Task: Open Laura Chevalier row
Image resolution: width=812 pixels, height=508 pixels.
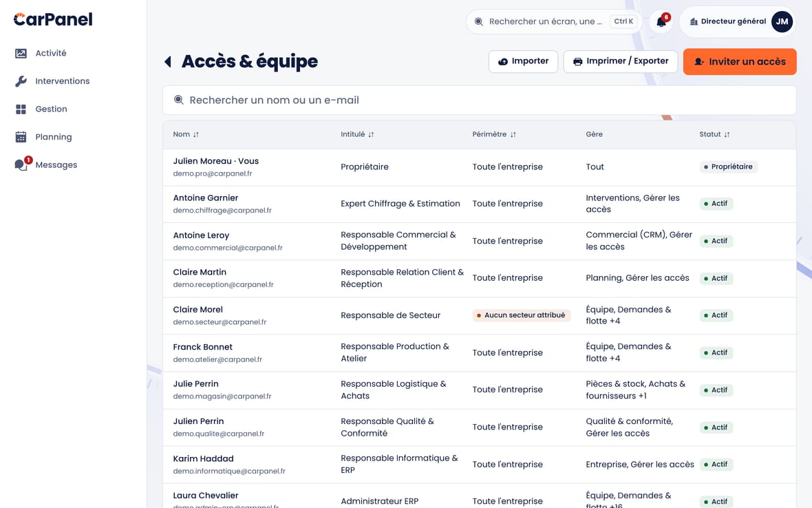Action: coord(479,496)
